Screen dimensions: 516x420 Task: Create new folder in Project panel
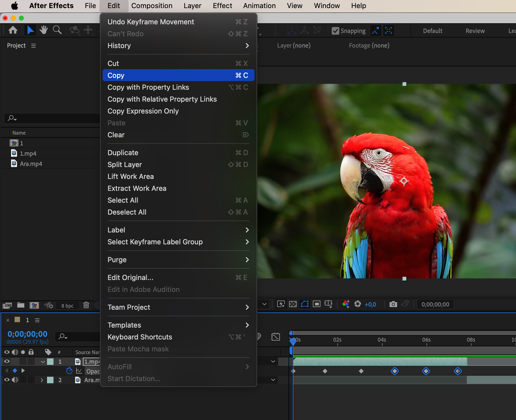pos(21,305)
